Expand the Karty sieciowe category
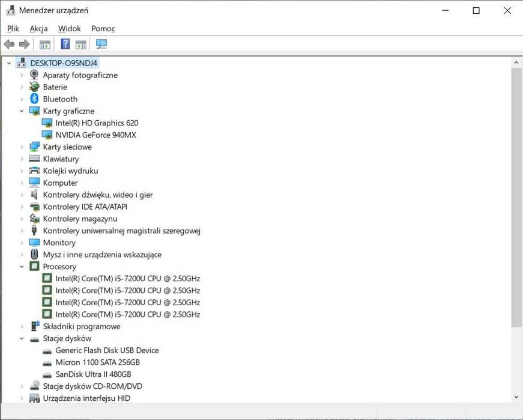 click(x=22, y=147)
